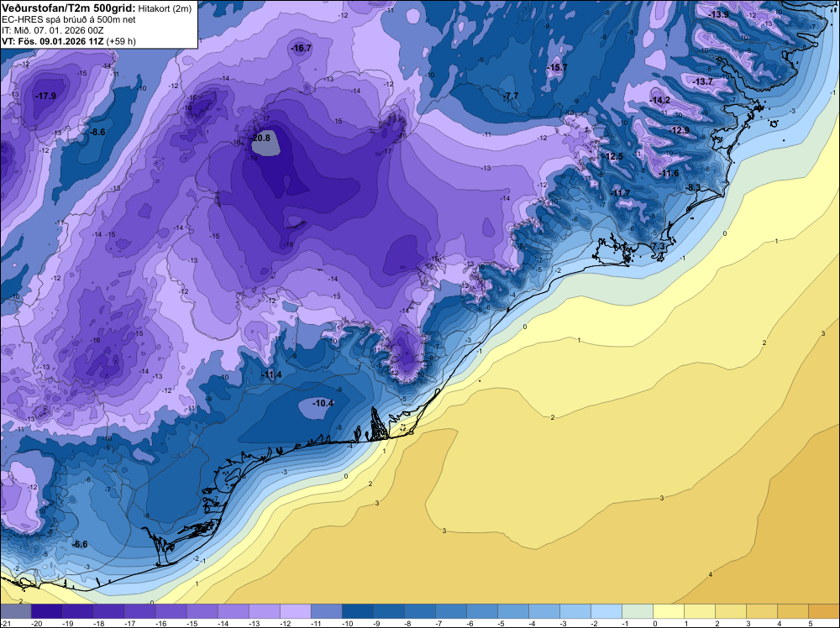Click the orange legend swatch above 5
The width and height of the screenshot is (840, 628).
coord(824,611)
